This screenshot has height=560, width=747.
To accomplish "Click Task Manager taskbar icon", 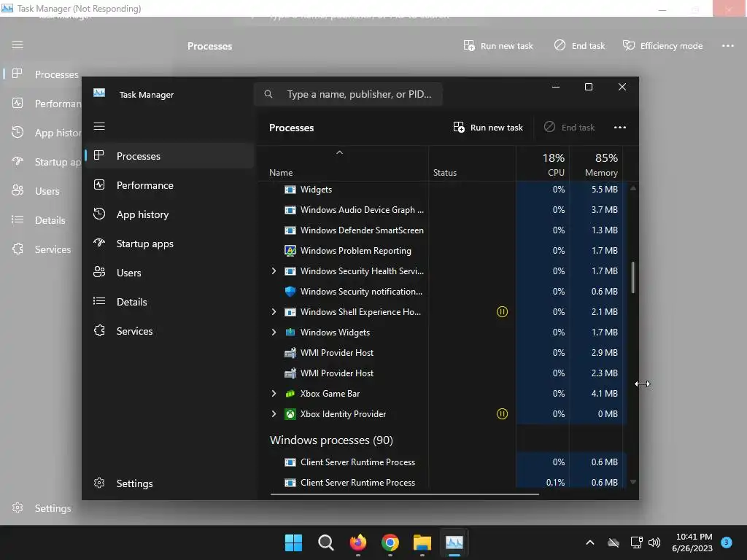I will (x=454, y=542).
